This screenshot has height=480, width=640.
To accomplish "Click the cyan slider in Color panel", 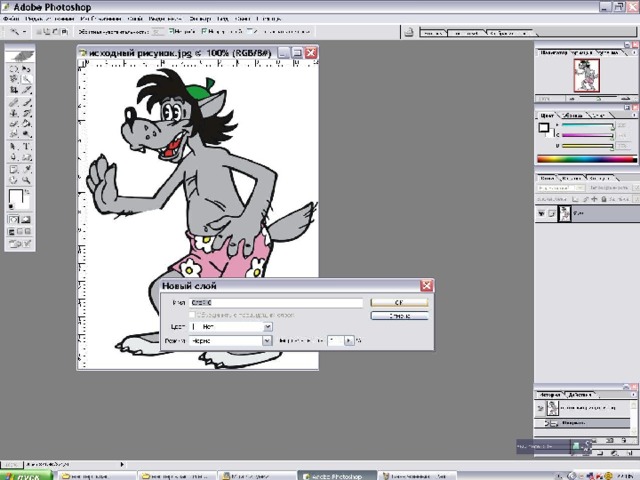I will pyautogui.click(x=588, y=125).
